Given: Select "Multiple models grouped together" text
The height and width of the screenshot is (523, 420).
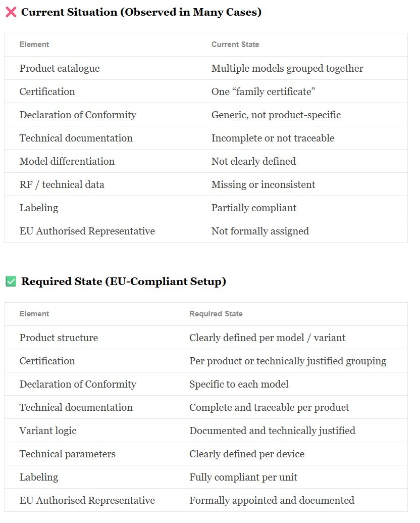Looking at the screenshot, I should click(x=287, y=68).
